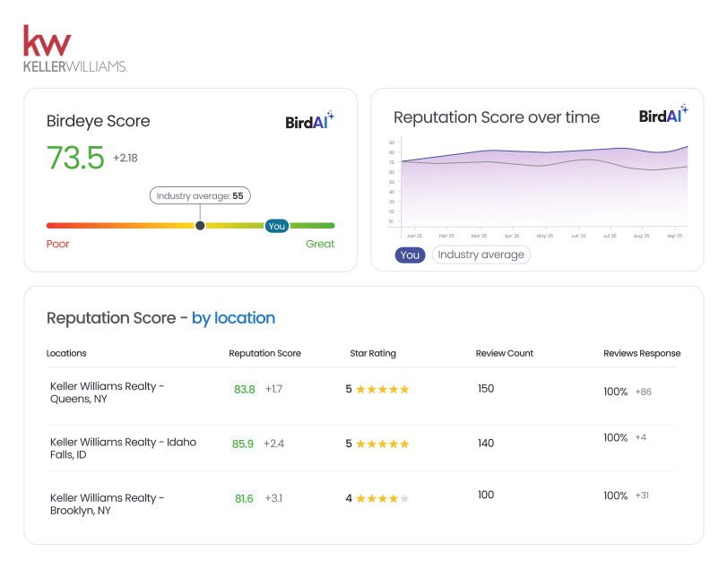
Task: Open Keller Williams Realty - Queens, NY
Action: click(x=108, y=392)
